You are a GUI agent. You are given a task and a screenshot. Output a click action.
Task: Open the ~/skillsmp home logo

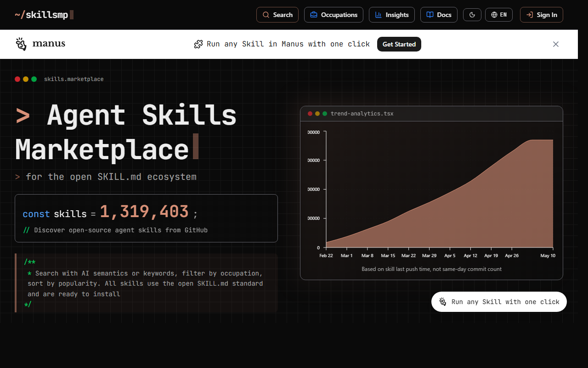click(44, 15)
